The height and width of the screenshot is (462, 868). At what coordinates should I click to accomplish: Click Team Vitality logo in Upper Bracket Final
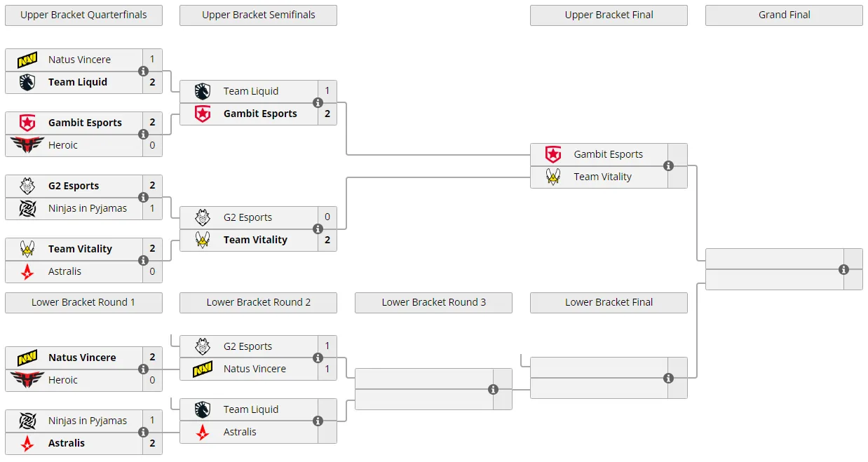coord(553,177)
